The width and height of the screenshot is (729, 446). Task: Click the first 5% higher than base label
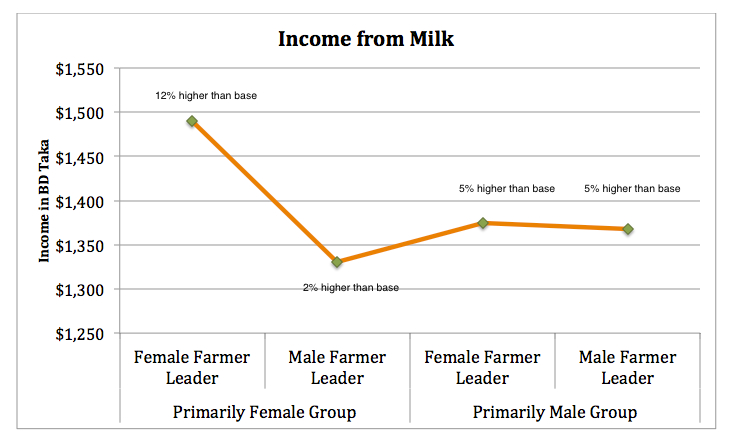tap(507, 189)
